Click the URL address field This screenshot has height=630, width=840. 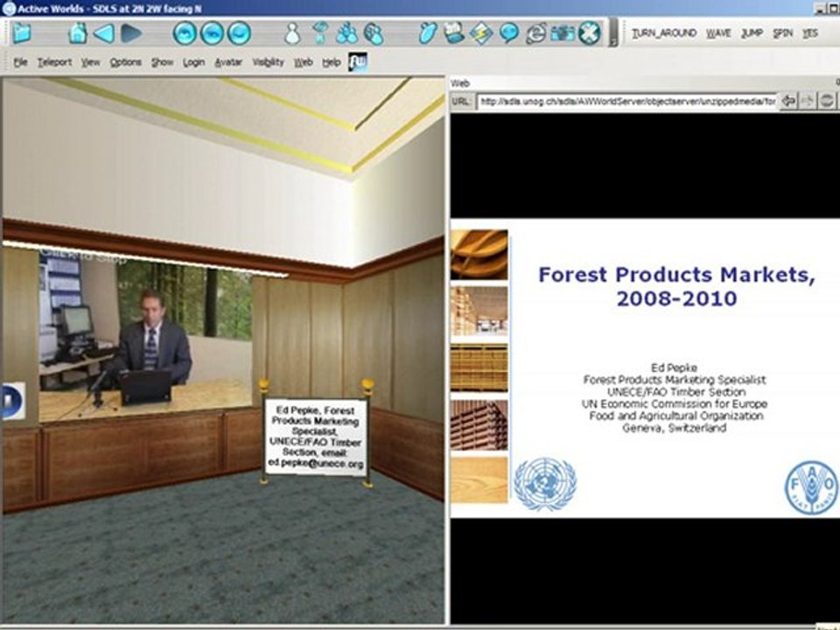[x=626, y=101]
